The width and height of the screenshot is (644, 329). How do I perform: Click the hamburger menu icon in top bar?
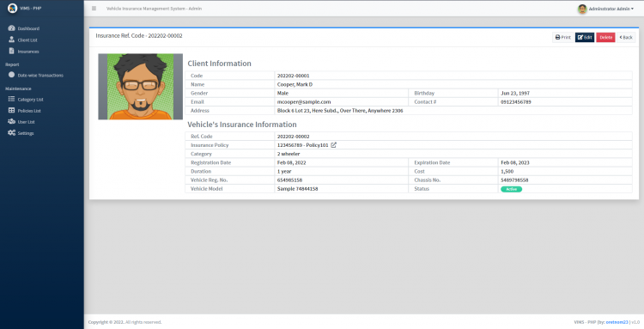point(94,9)
